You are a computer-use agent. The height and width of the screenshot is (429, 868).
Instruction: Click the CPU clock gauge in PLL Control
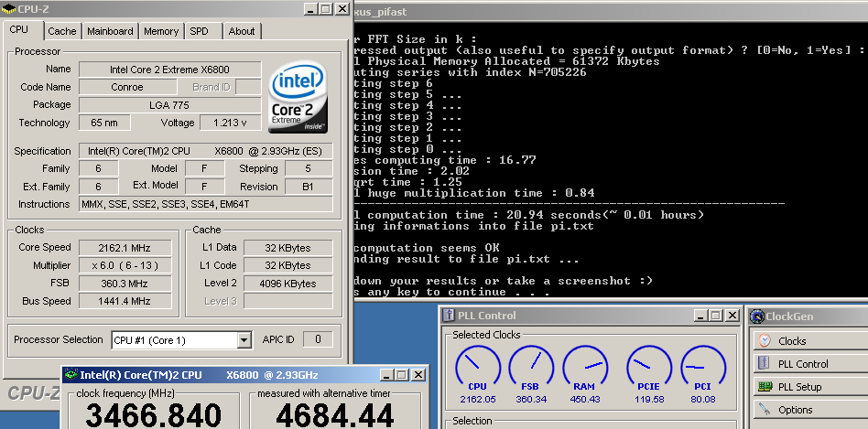(478, 369)
